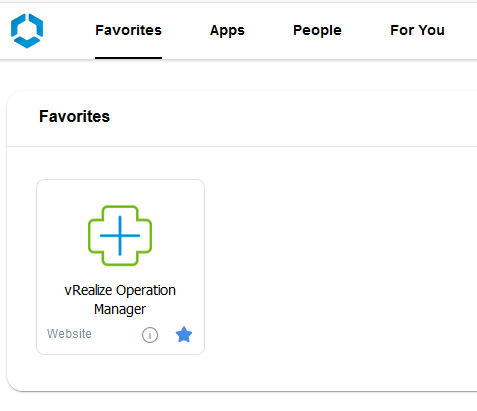Click the blue plus inside the app icon
The height and width of the screenshot is (411, 477).
point(120,236)
